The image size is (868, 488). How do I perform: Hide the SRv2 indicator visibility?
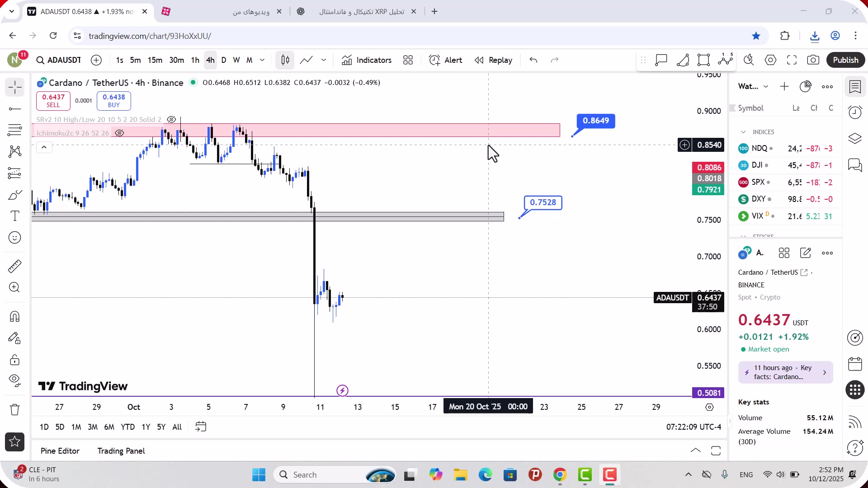tap(171, 120)
